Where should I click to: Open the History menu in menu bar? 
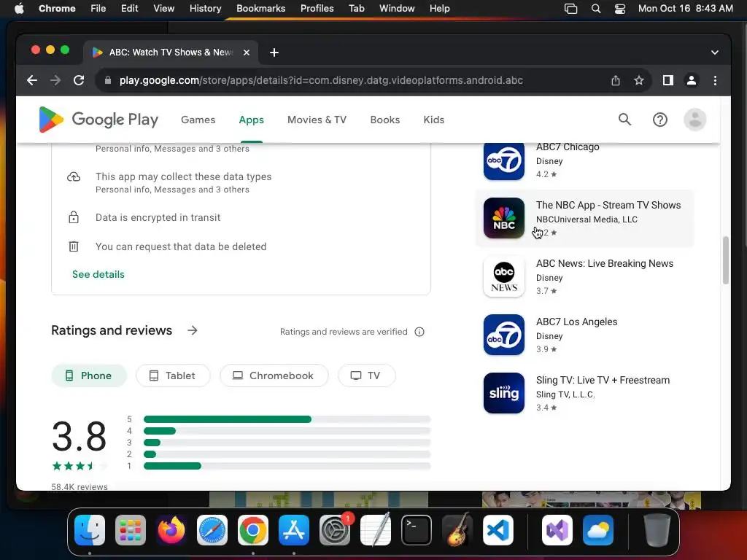pyautogui.click(x=205, y=9)
